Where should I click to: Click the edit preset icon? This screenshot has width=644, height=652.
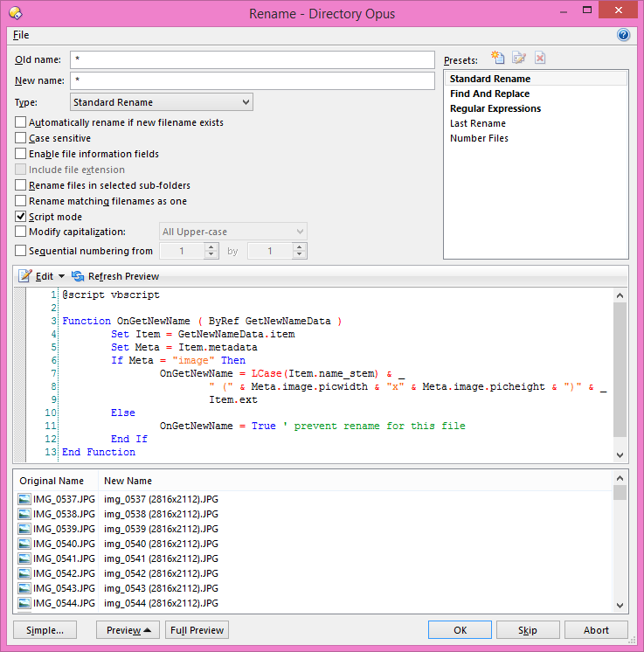[x=519, y=59]
